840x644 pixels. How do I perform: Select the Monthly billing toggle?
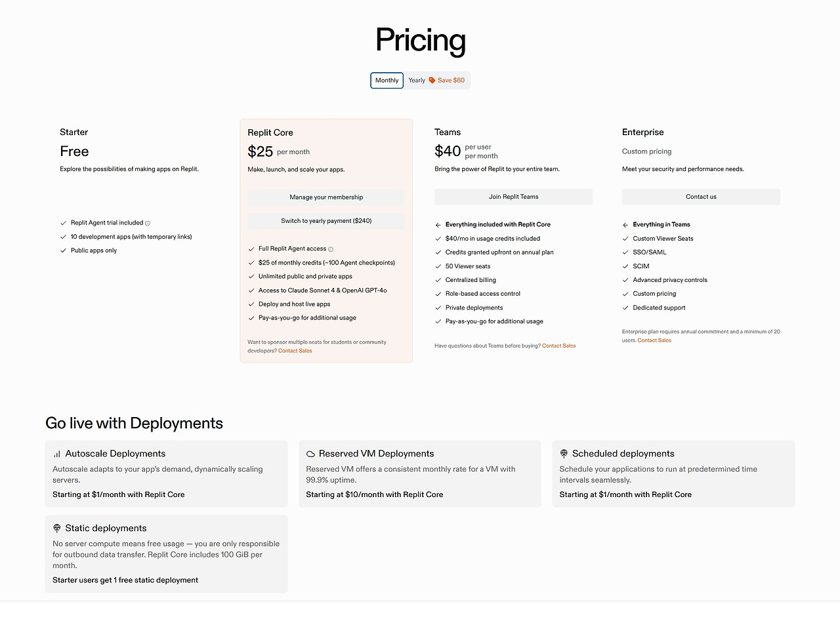coord(387,81)
